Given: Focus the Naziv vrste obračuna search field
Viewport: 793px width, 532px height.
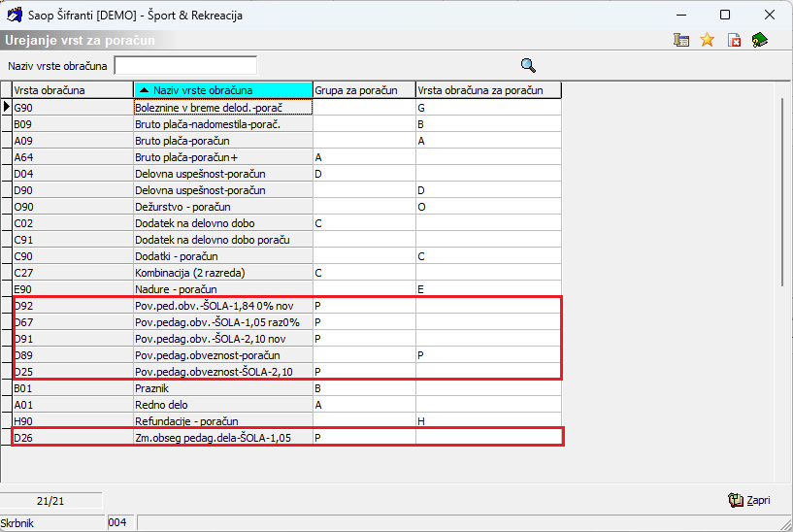Looking at the screenshot, I should (x=185, y=66).
